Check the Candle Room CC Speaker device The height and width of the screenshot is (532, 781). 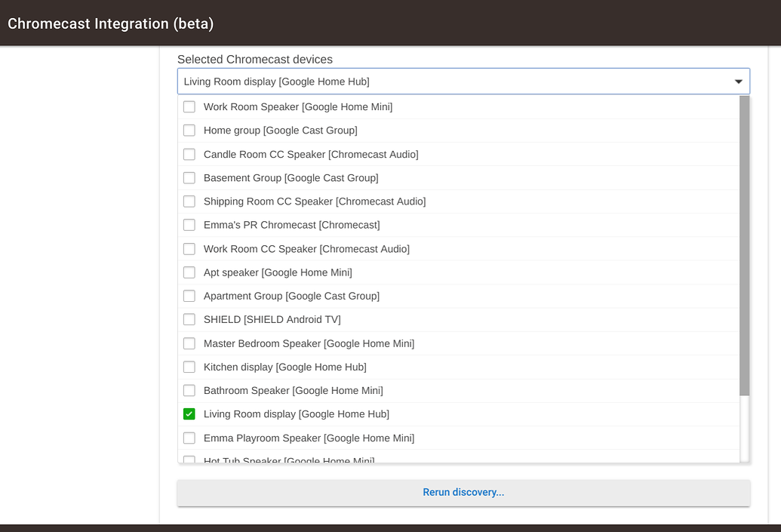189,154
